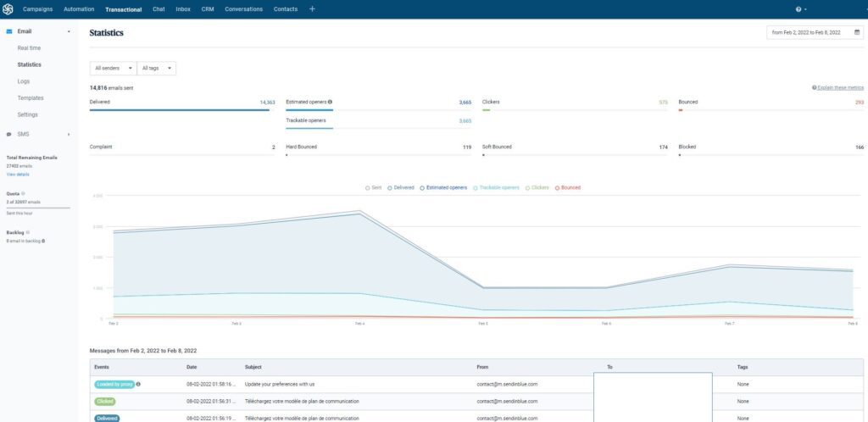
Task: Click the Quota info icon
Action: pyautogui.click(x=23, y=193)
